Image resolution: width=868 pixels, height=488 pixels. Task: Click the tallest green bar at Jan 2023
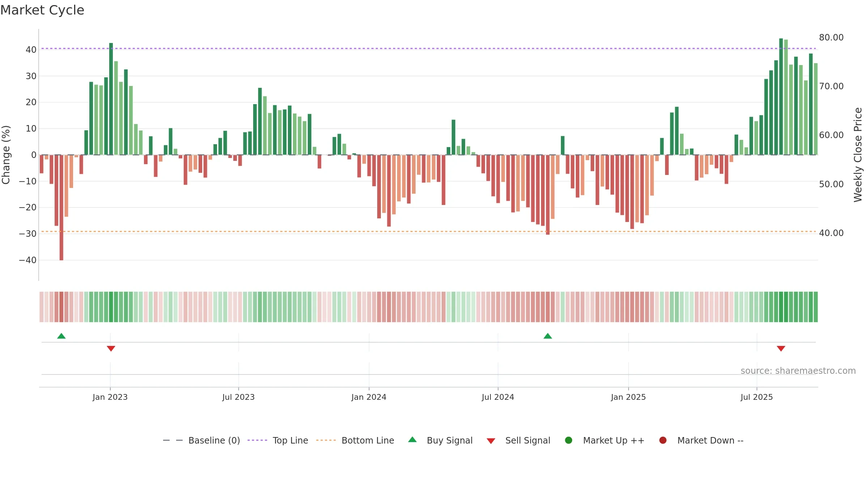tap(111, 99)
